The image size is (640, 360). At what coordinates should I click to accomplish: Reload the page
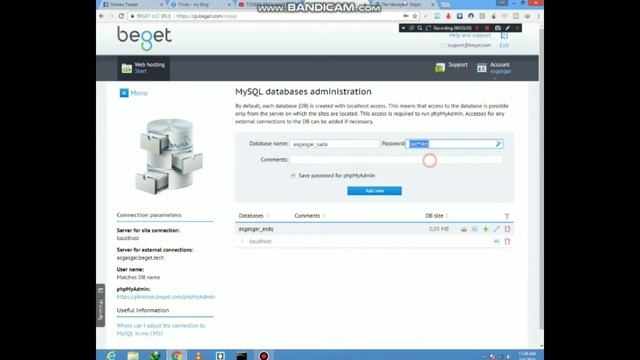pos(121,16)
